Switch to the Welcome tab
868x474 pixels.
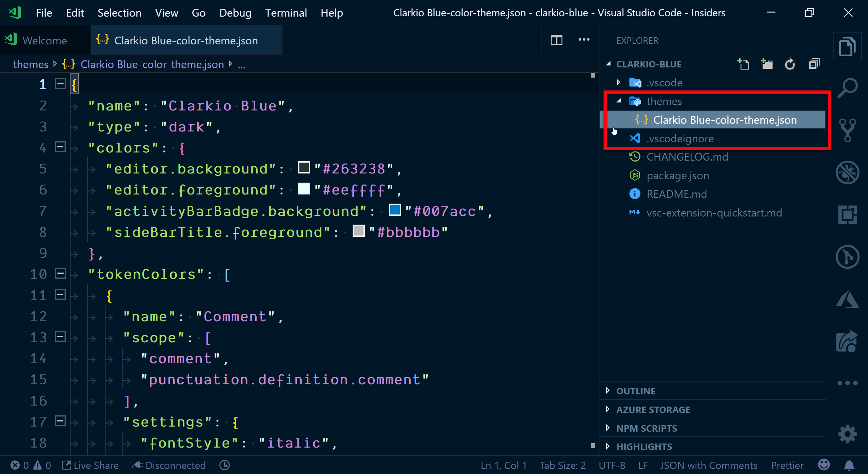(45, 40)
